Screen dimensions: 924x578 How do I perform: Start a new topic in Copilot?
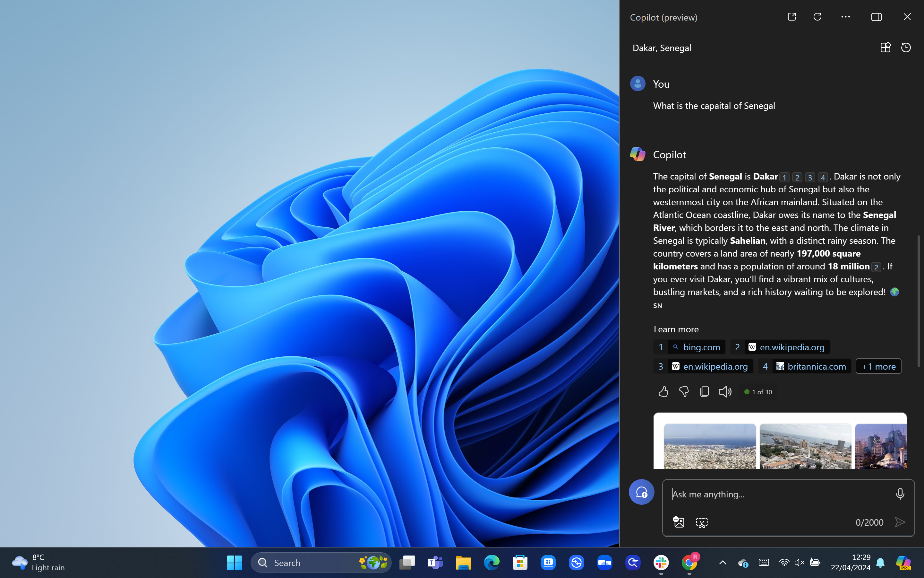(641, 492)
